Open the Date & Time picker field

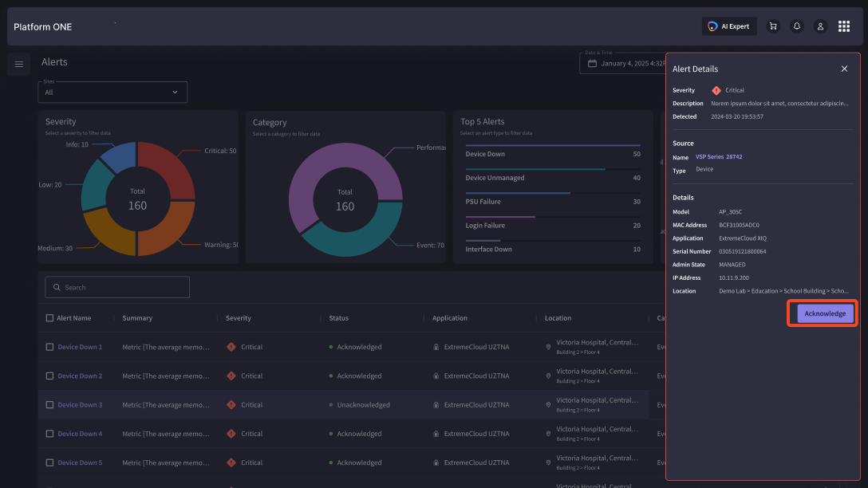coord(623,63)
